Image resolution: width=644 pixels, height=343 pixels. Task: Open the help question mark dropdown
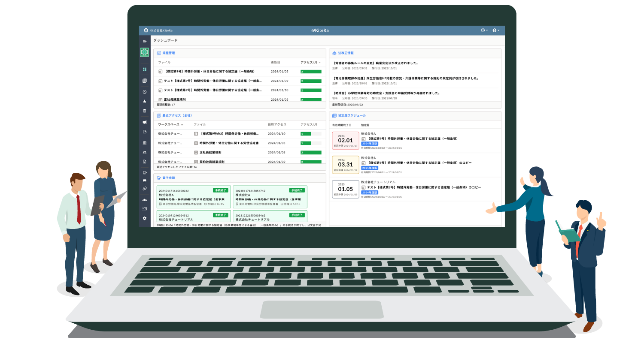click(484, 30)
